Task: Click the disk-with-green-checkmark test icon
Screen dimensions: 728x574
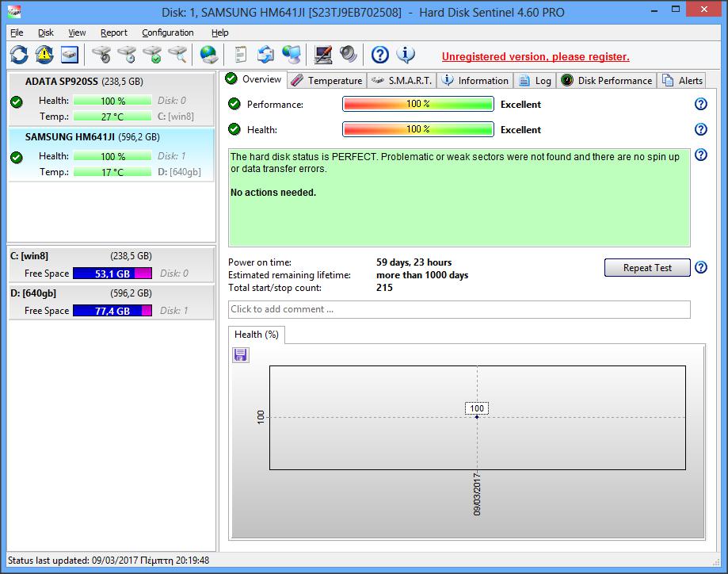Action: point(152,55)
